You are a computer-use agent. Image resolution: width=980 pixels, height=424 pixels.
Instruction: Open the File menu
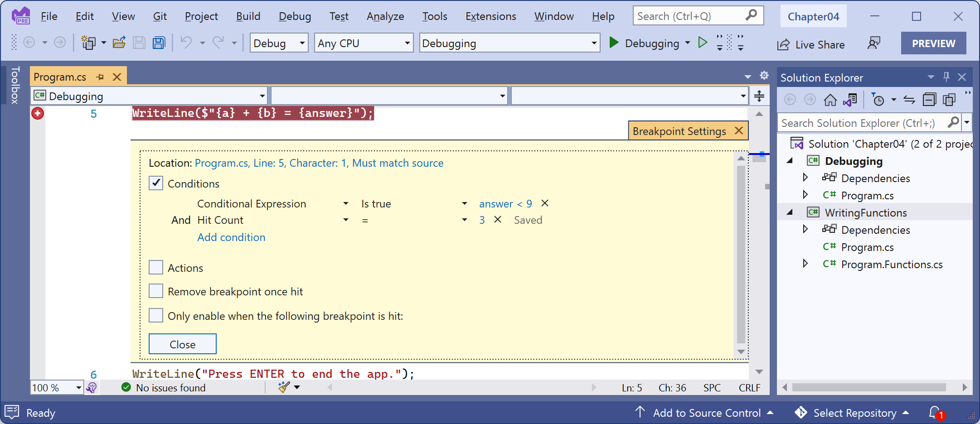point(49,16)
